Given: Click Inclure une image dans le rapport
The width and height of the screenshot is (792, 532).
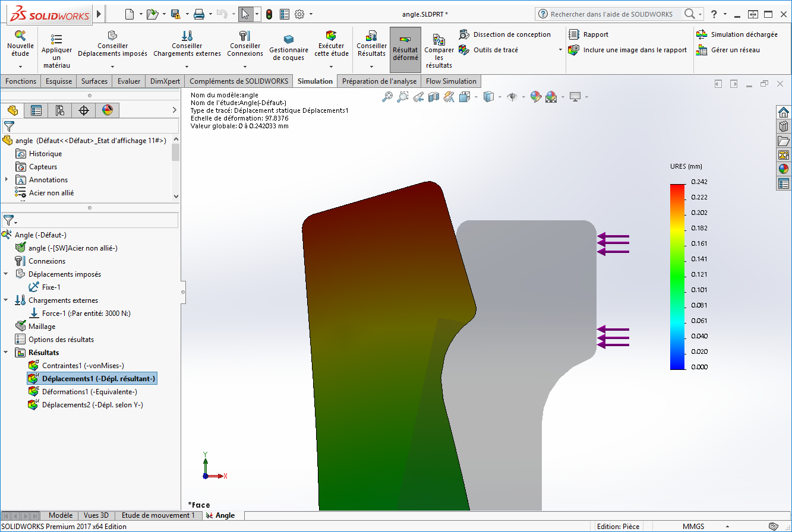Looking at the screenshot, I should [627, 50].
